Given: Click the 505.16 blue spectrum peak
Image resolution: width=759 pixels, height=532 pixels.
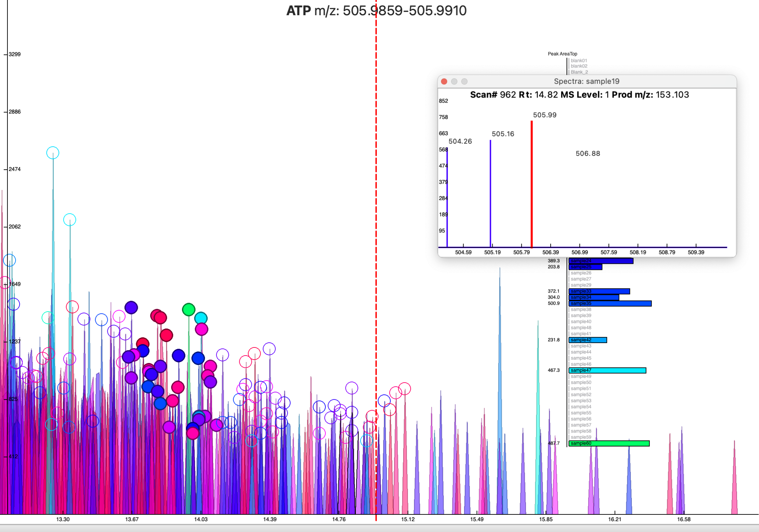Looking at the screenshot, I should click(490, 193).
